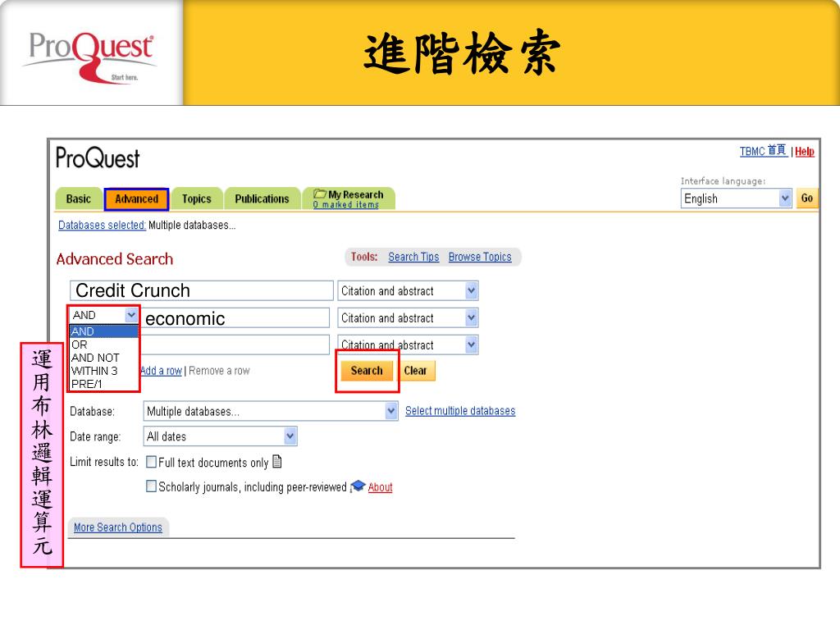Open the AND boolean operator combo box
Image resolution: width=840 pixels, height=630 pixels.
[104, 315]
